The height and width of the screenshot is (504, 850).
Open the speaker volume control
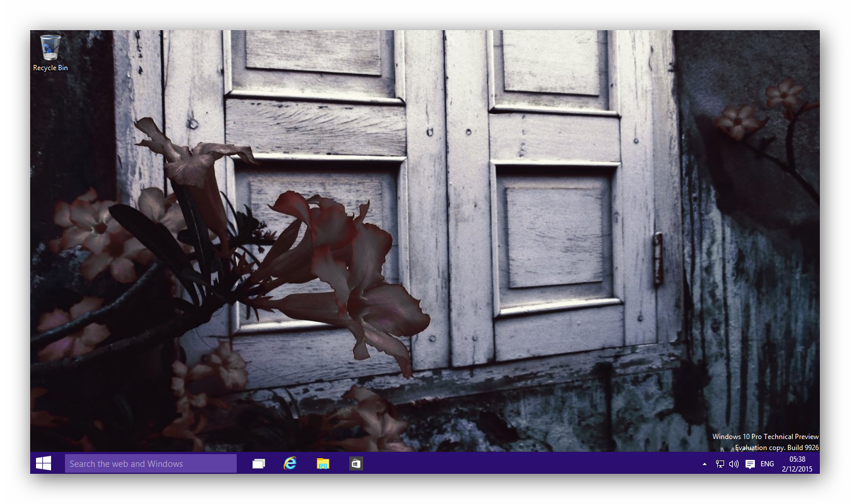(x=734, y=464)
